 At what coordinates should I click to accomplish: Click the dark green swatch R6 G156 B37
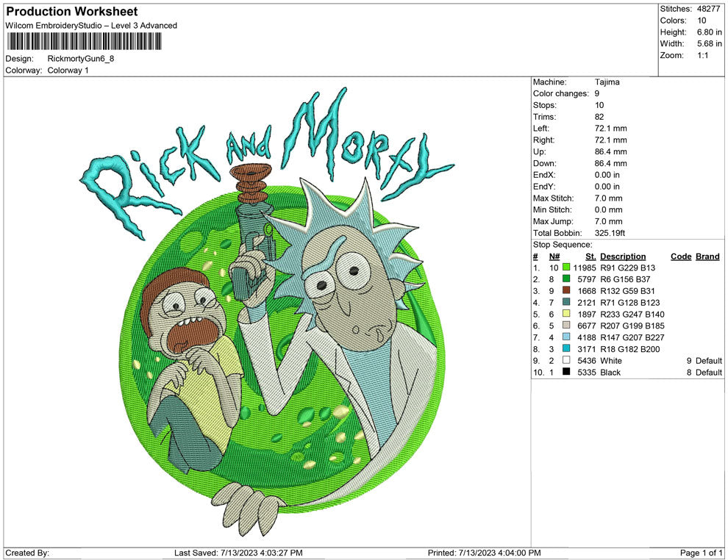click(x=566, y=279)
